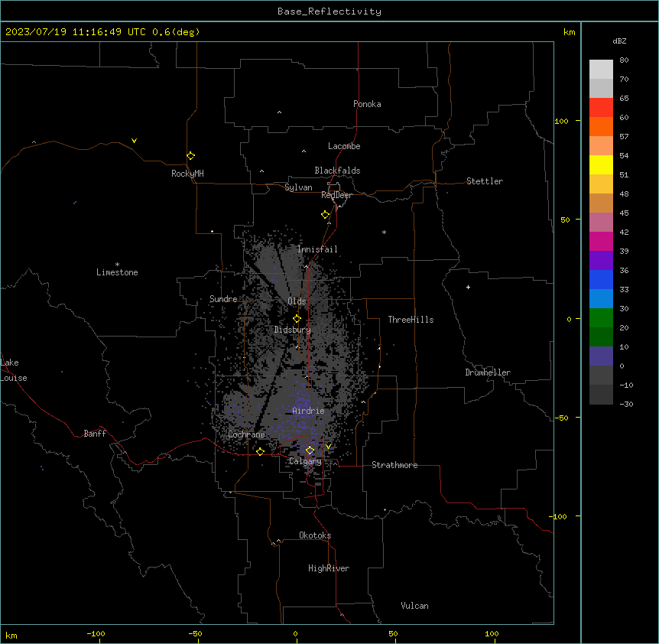Click the Calgary city label

coord(305,461)
